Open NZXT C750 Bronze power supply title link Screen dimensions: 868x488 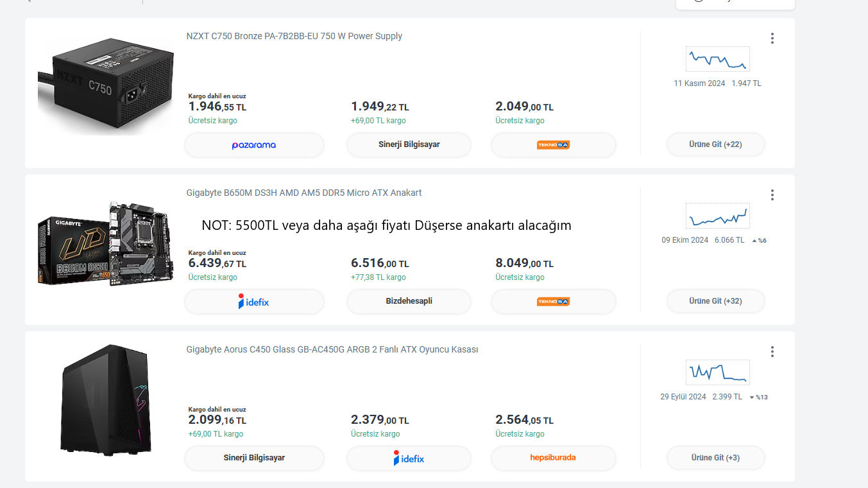[294, 36]
